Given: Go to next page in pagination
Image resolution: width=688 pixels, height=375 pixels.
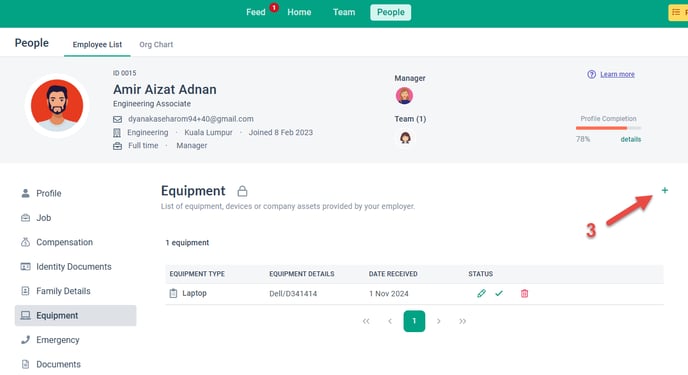Looking at the screenshot, I should coord(438,321).
